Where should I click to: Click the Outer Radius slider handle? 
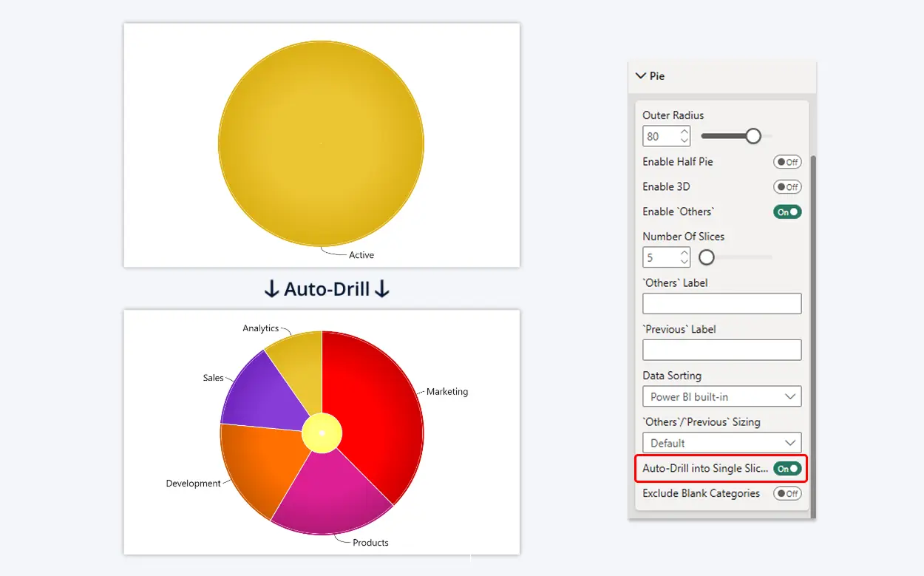[x=753, y=136]
